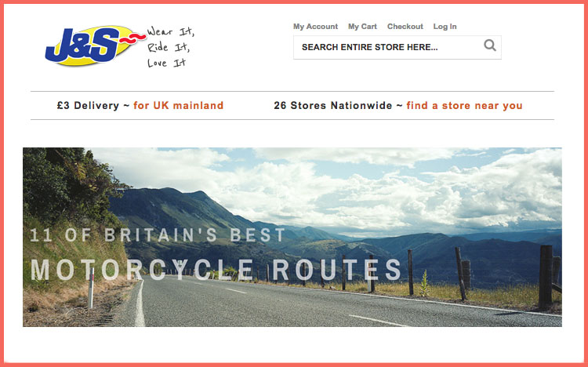Select the Log In link
Screen dimensions: 588x367
tap(445, 26)
